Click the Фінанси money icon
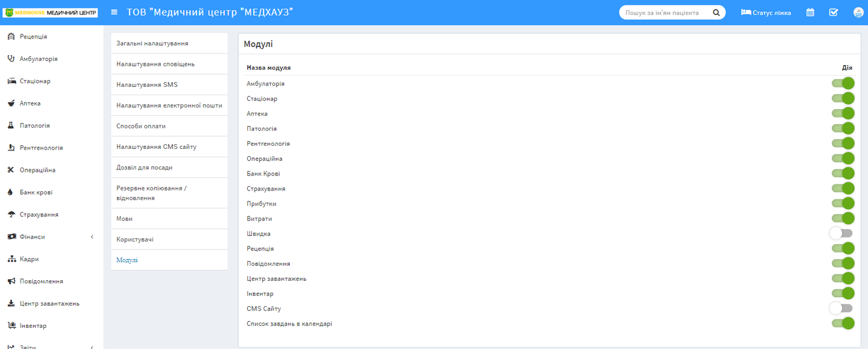Viewport: 868px width, 349px height. [x=11, y=237]
